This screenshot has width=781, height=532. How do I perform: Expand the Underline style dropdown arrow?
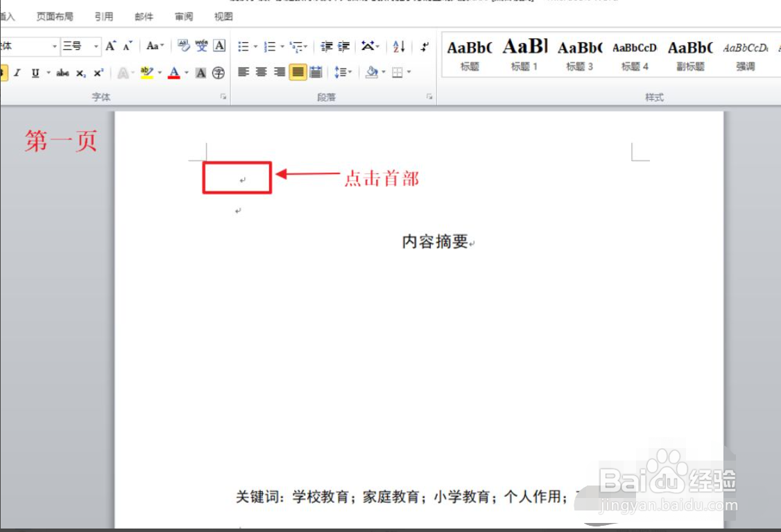click(x=49, y=73)
